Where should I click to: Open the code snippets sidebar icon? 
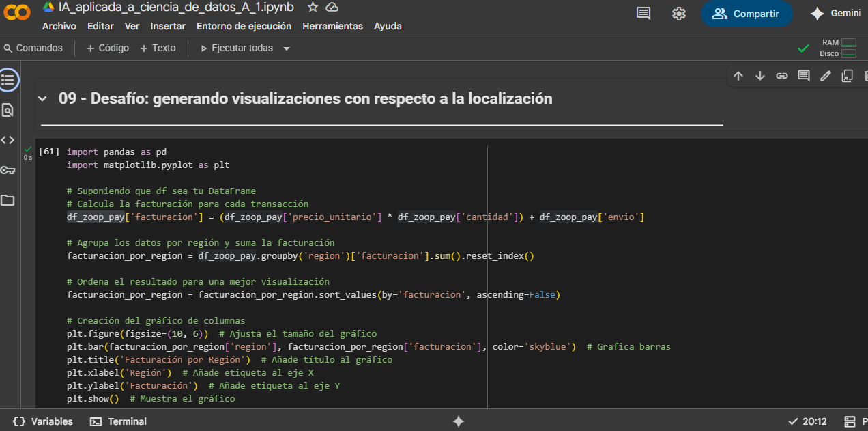coord(8,140)
